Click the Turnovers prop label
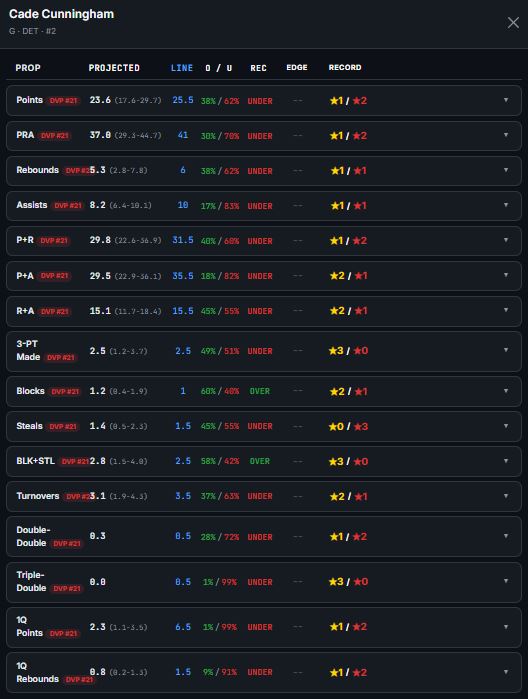Screen dimensions: 528x699 point(38,496)
